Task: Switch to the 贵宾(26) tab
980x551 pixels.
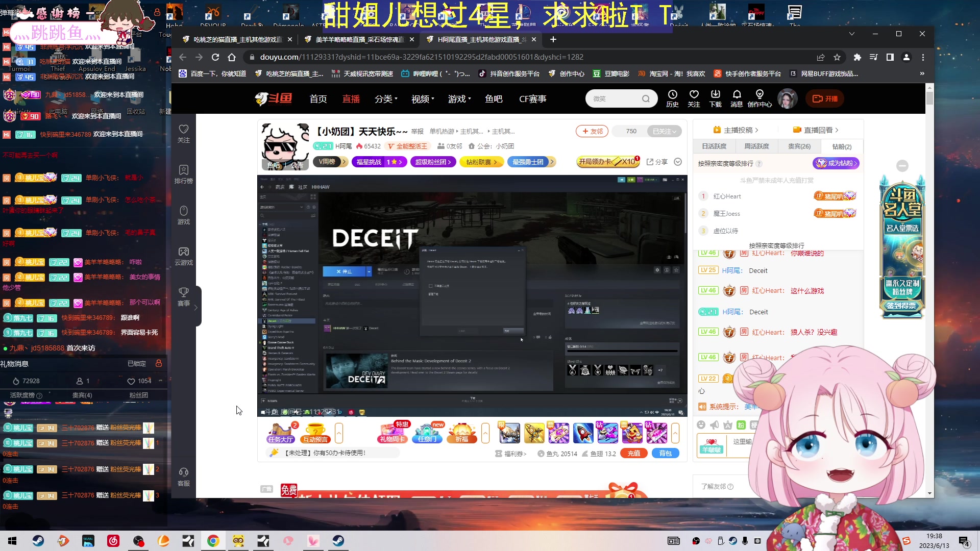Action: (799, 146)
